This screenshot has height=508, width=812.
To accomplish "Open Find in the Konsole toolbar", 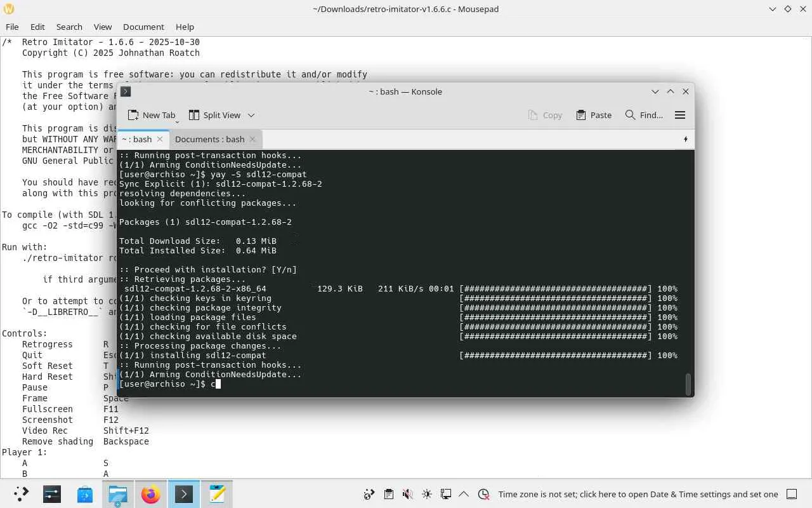I will point(644,115).
